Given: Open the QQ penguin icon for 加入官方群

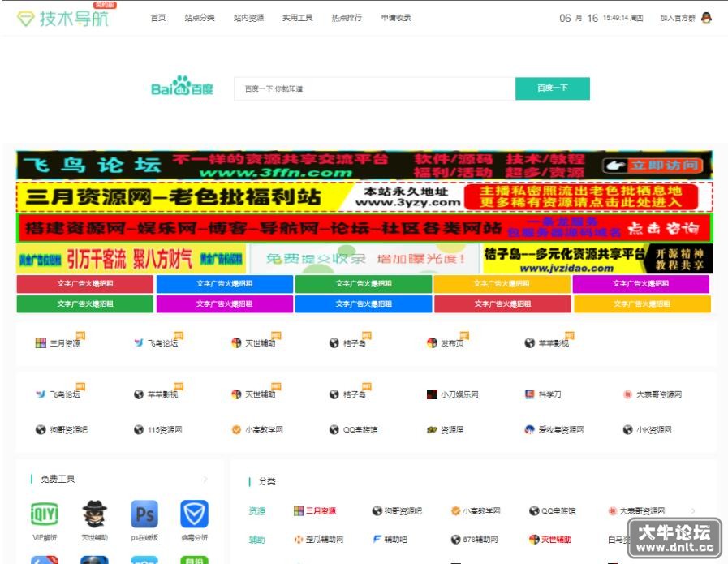Looking at the screenshot, I should [x=706, y=18].
